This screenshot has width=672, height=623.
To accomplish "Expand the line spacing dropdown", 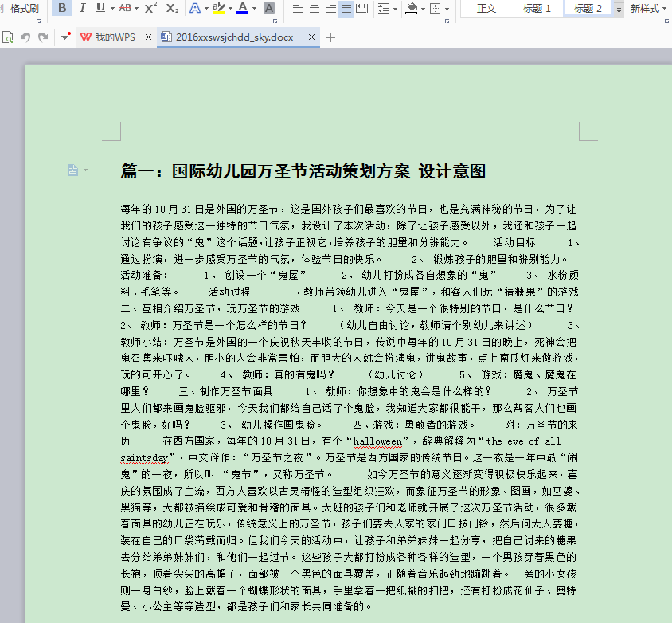I will coord(395,9).
